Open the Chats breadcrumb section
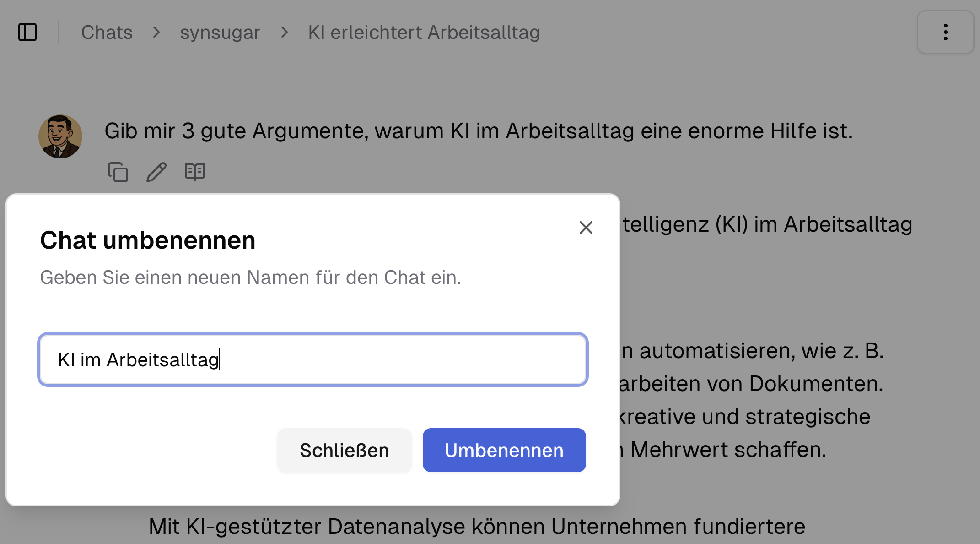This screenshot has height=544, width=980. point(107,32)
